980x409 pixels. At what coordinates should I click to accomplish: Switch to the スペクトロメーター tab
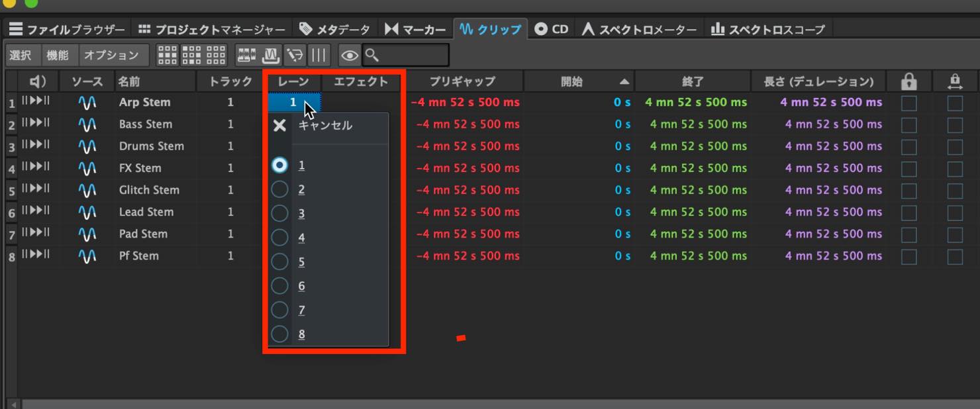click(x=640, y=29)
